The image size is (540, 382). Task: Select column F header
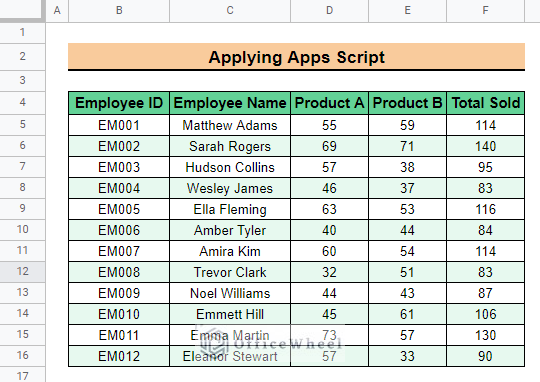point(485,11)
